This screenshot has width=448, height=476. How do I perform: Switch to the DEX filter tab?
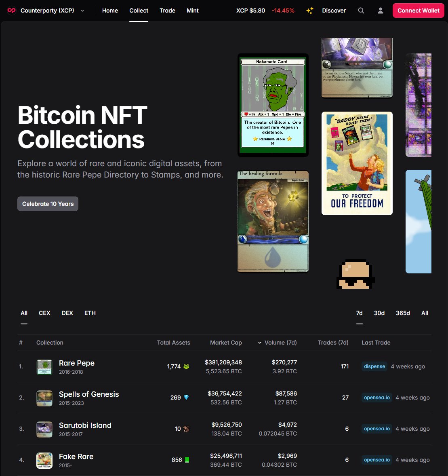pos(67,313)
